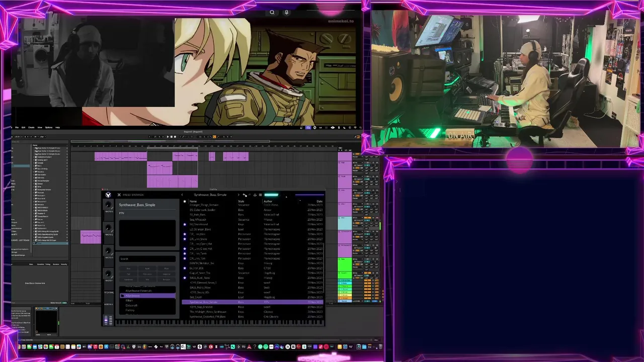Image resolution: width=644 pixels, height=362 pixels.
Task: Select the ASynthwave folder in the preset browser
Action: click(x=147, y=296)
